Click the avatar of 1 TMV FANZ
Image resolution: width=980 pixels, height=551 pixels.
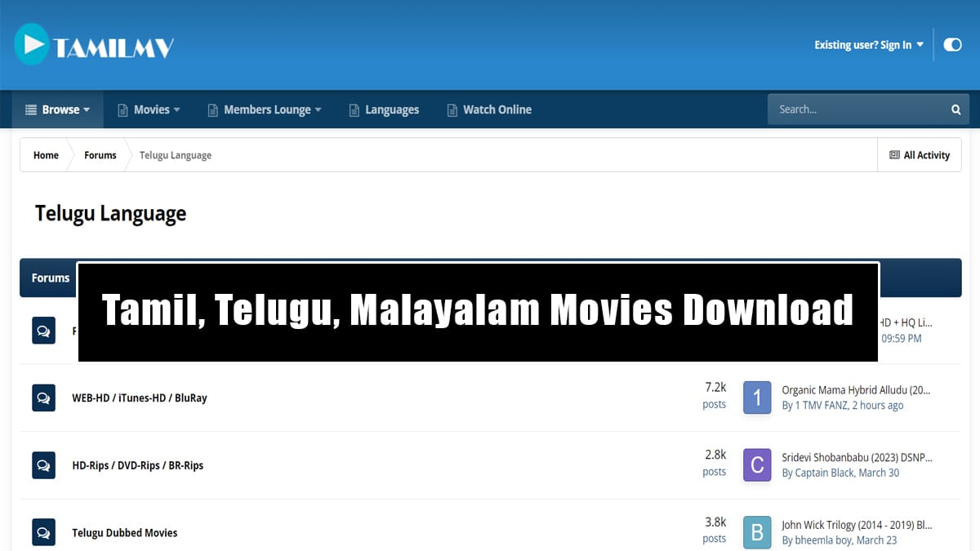(x=757, y=398)
